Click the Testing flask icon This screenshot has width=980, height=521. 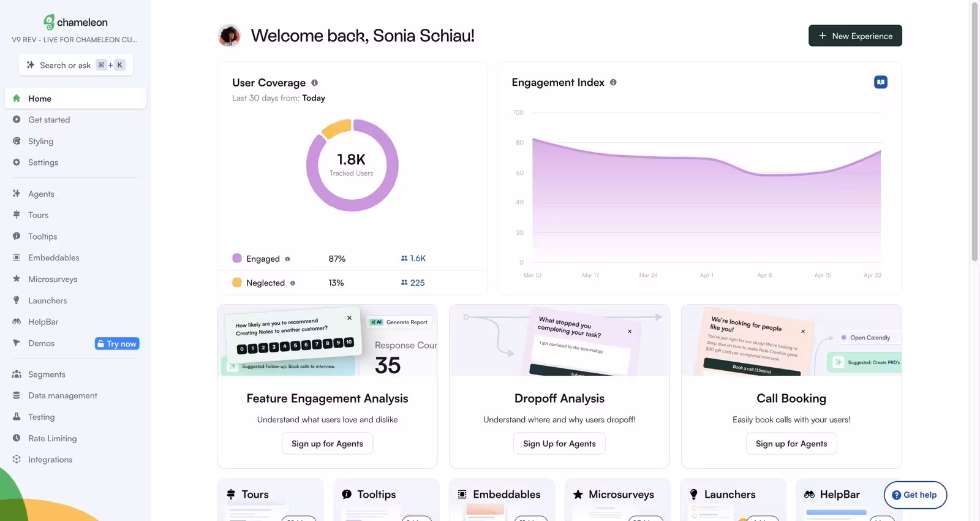[17, 417]
